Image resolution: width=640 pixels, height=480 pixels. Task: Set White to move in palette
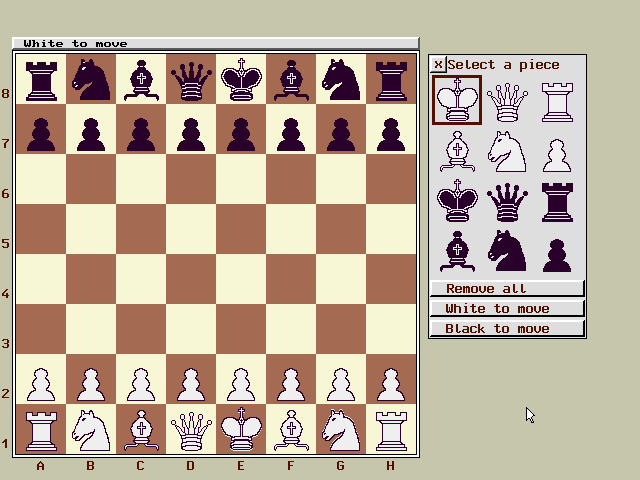(507, 309)
